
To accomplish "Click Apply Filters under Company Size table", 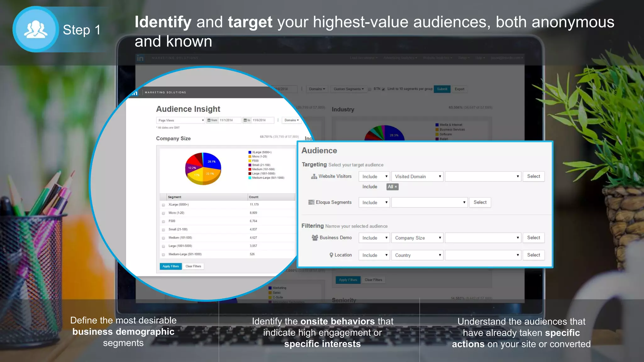I will pyautogui.click(x=171, y=266).
